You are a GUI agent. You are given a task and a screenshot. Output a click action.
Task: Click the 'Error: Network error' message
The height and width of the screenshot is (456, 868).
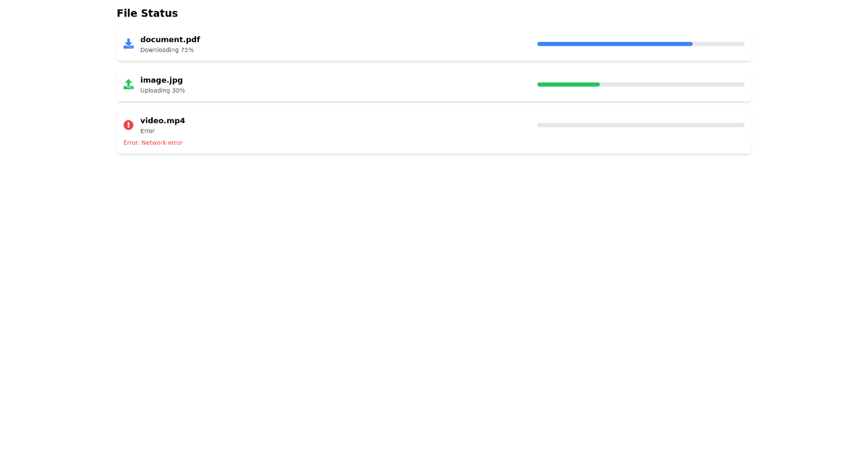click(153, 143)
